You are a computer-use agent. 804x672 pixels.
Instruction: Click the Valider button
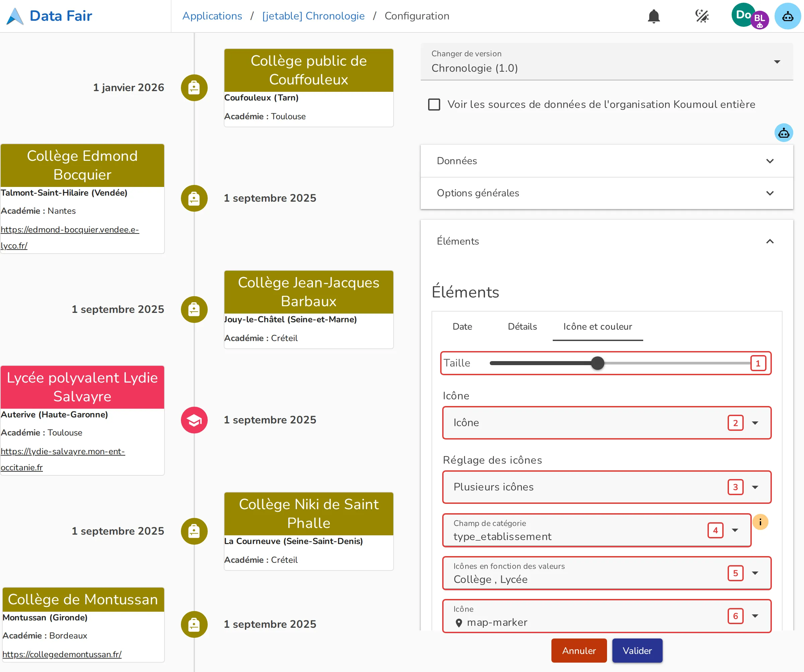click(637, 651)
